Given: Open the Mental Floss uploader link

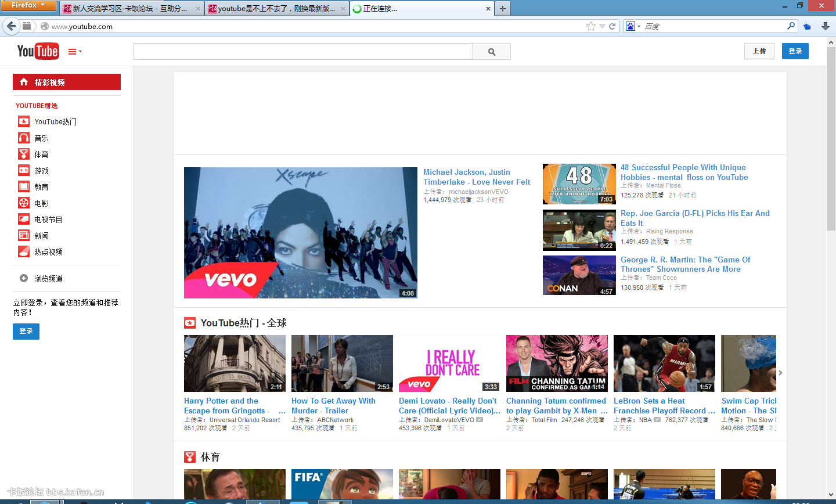Looking at the screenshot, I should [664, 186].
